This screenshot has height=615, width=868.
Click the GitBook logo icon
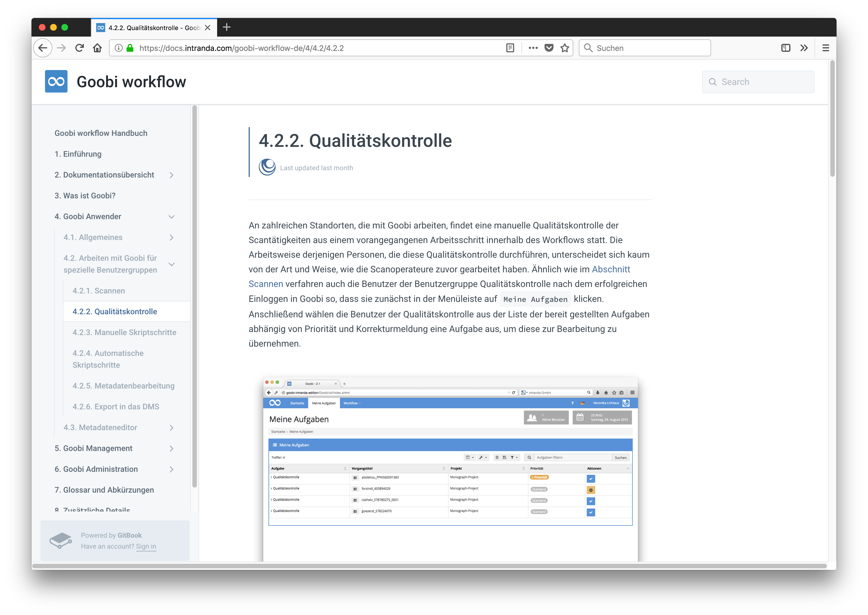60,540
